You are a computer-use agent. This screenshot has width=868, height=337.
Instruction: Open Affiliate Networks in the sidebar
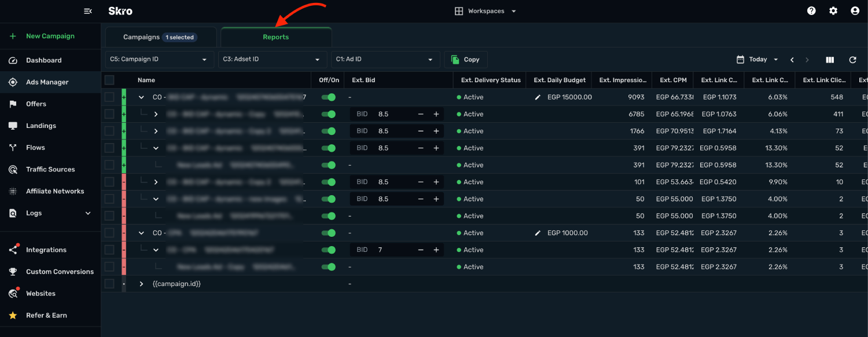50,191
